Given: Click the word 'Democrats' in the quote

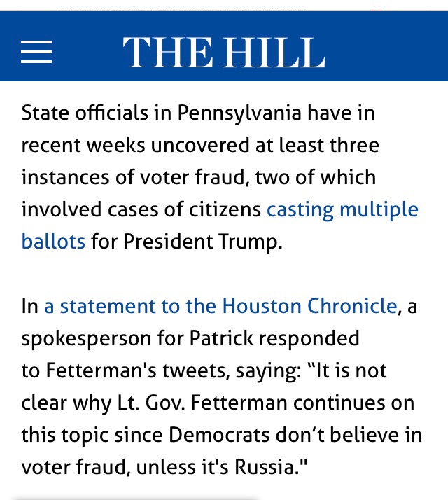Looking at the screenshot, I should [x=213, y=436].
